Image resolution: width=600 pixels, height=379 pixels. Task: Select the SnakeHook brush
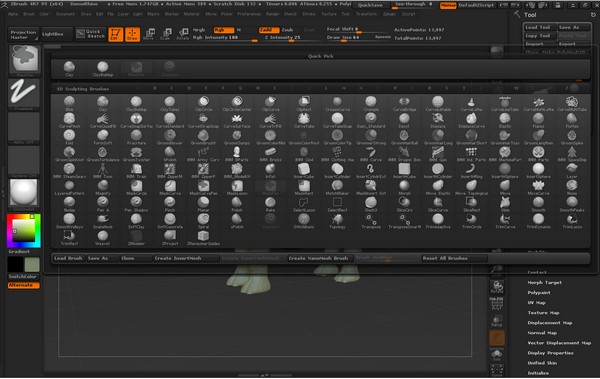click(103, 221)
